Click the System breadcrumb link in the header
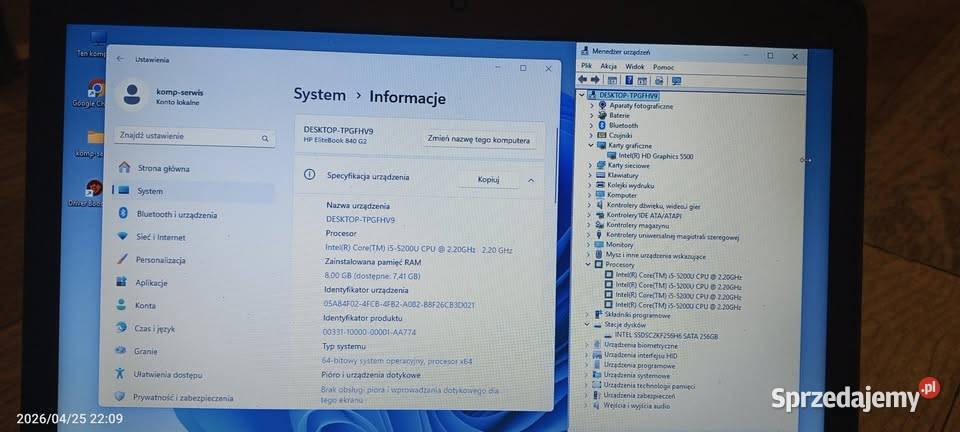Viewport: 960px width, 432px height. click(320, 95)
